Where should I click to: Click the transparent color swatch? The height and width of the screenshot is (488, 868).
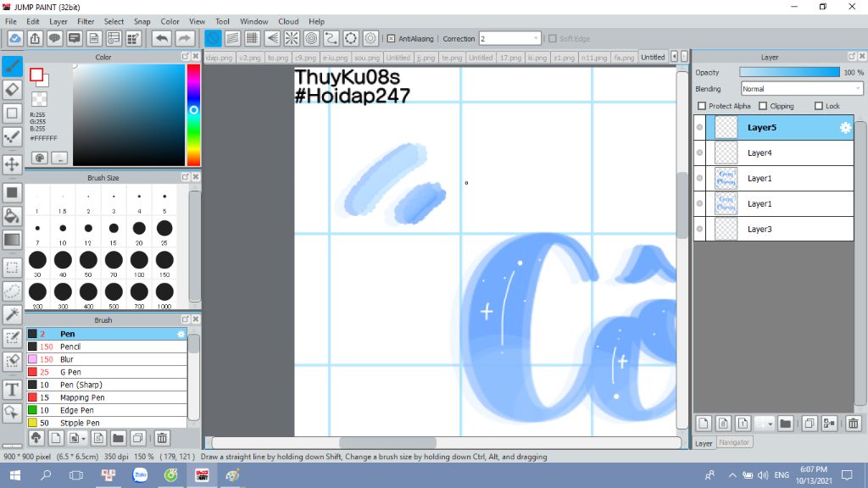point(39,99)
